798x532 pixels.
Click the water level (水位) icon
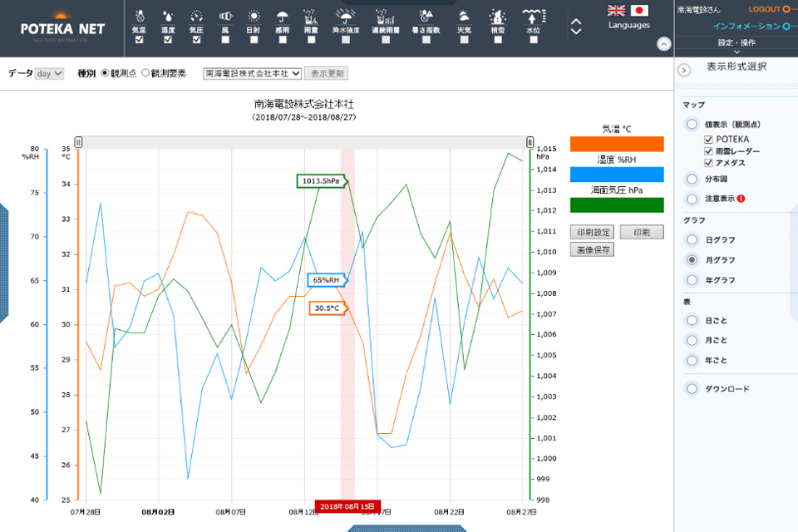(x=534, y=17)
